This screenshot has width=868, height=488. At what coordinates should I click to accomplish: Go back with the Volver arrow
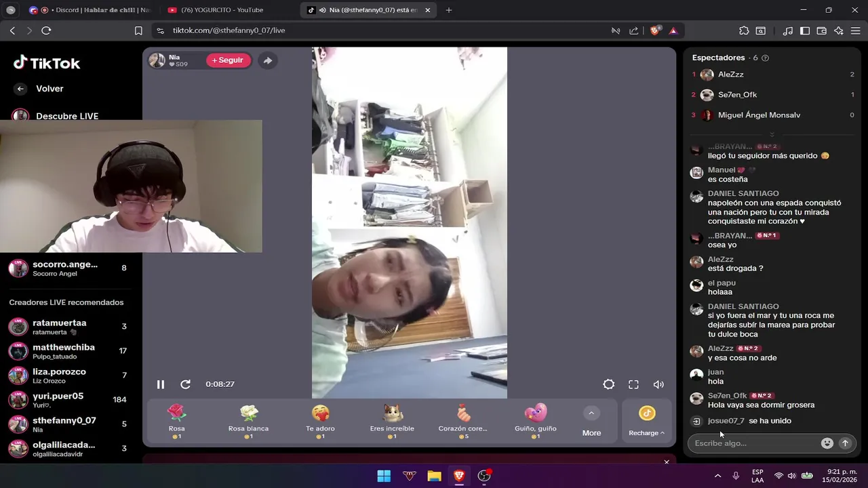[x=20, y=89]
